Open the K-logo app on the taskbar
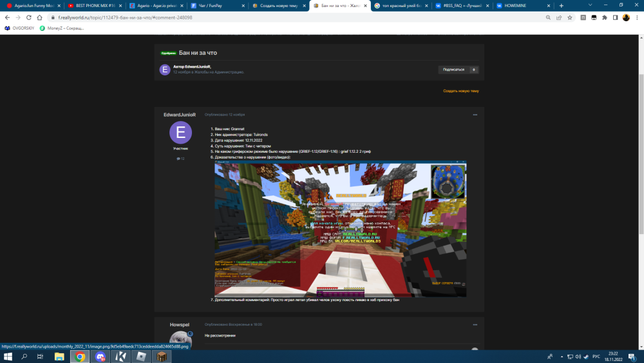The image size is (644, 363). tap(121, 357)
